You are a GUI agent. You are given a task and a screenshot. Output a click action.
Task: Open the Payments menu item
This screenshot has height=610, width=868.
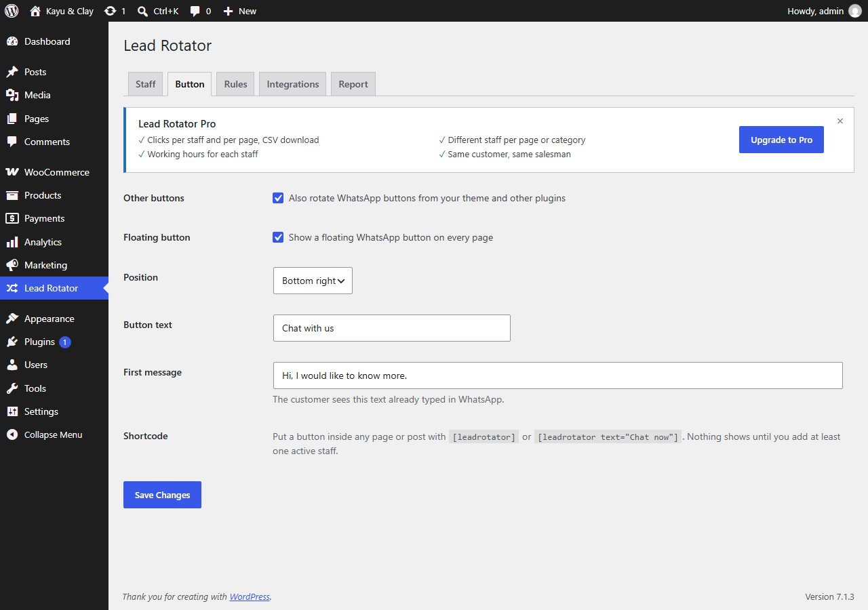click(x=54, y=218)
